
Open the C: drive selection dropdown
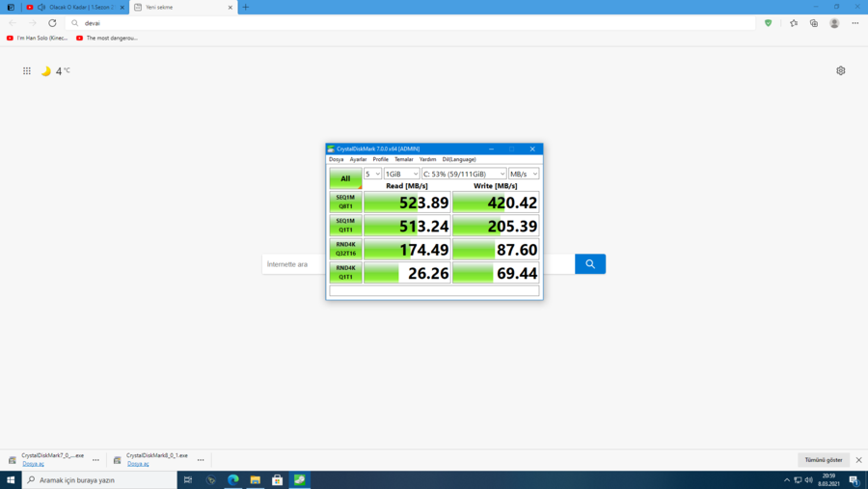(x=464, y=174)
